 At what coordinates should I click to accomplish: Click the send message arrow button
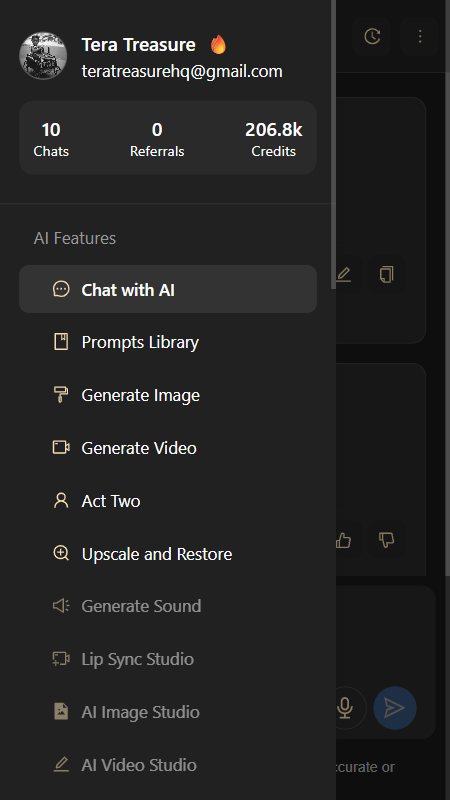tap(395, 708)
